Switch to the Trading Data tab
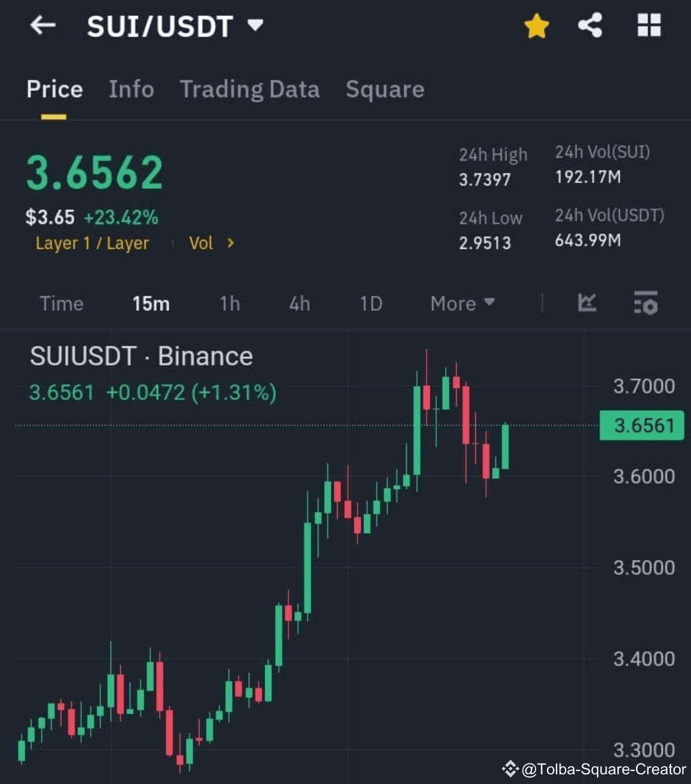 tap(250, 90)
